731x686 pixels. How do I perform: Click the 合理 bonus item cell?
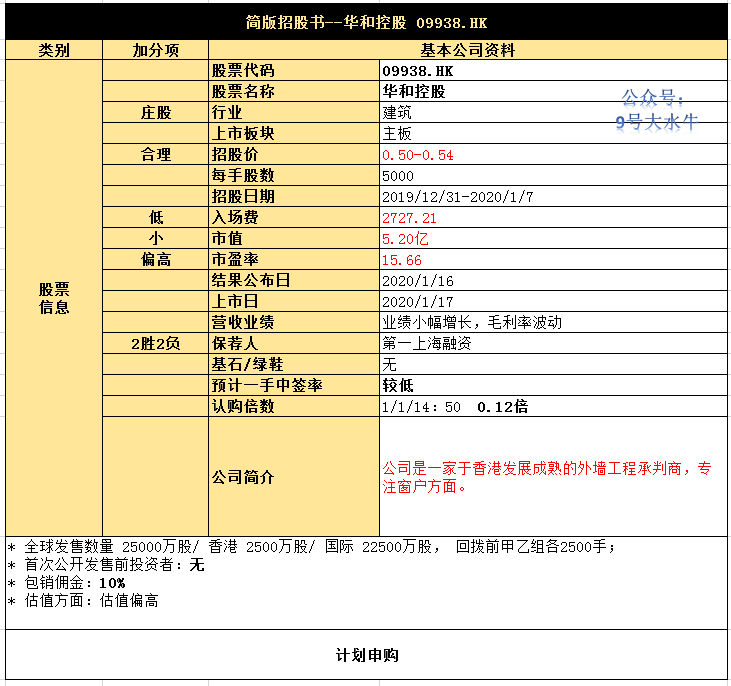click(x=155, y=154)
